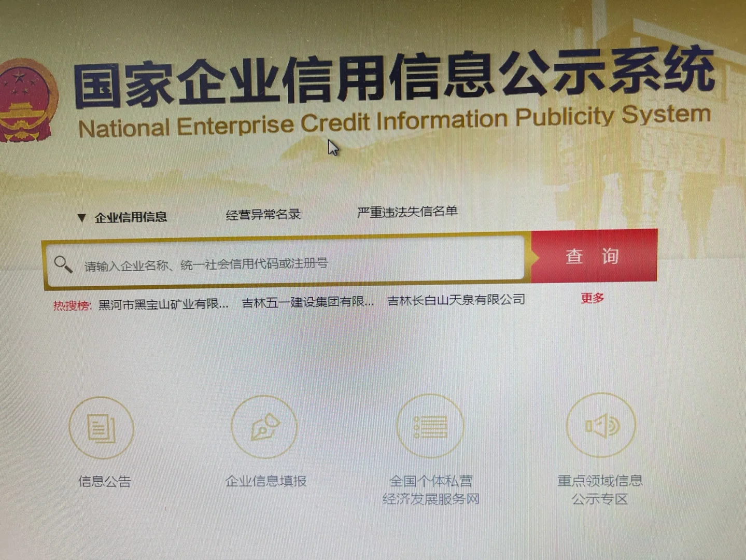Click the National Enterprise Credit Information Publicity System subtitle
Screen dimensions: 746x560
click(x=394, y=121)
